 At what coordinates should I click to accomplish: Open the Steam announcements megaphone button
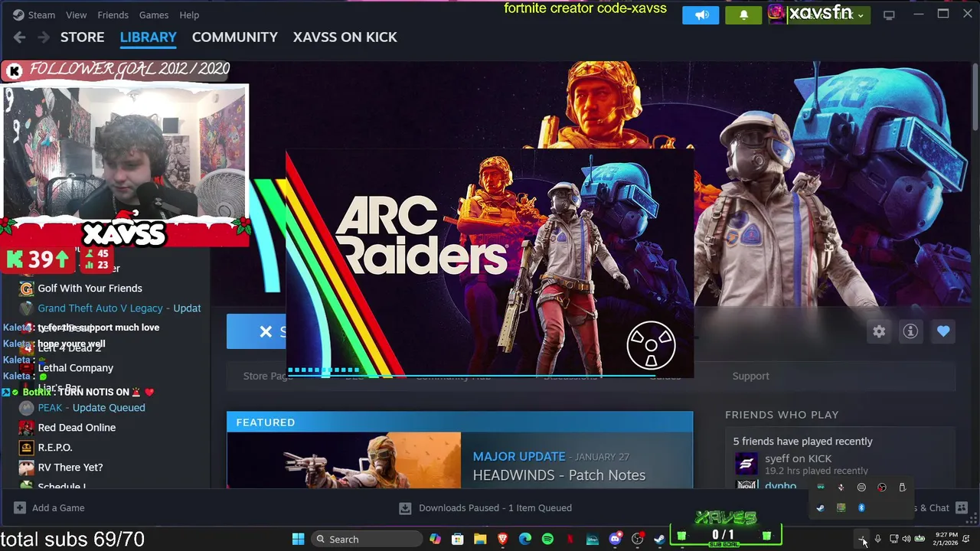[701, 15]
